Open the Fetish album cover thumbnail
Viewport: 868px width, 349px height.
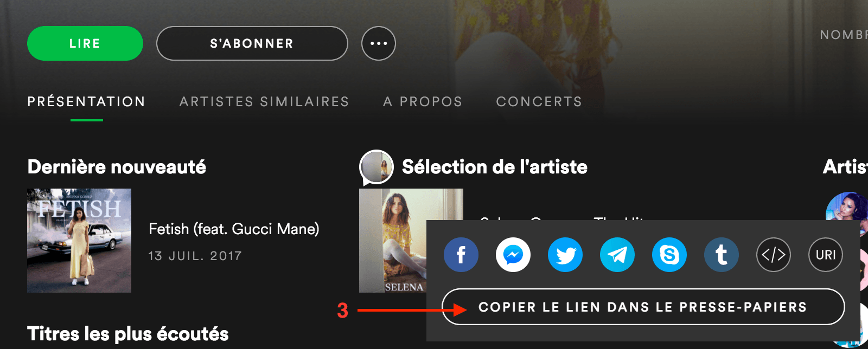[79, 241]
